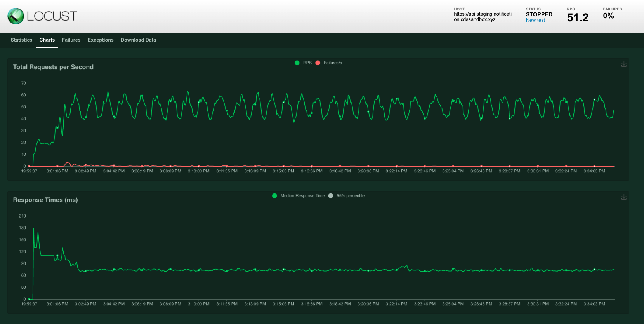644x324 pixels.
Task: Toggle the 95% percentile series in legend
Action: click(346, 196)
